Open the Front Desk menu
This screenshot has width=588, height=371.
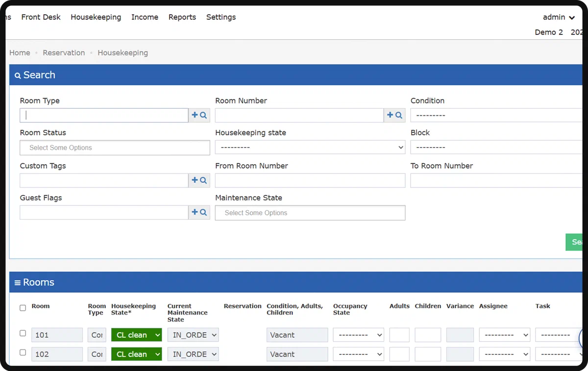tap(41, 17)
